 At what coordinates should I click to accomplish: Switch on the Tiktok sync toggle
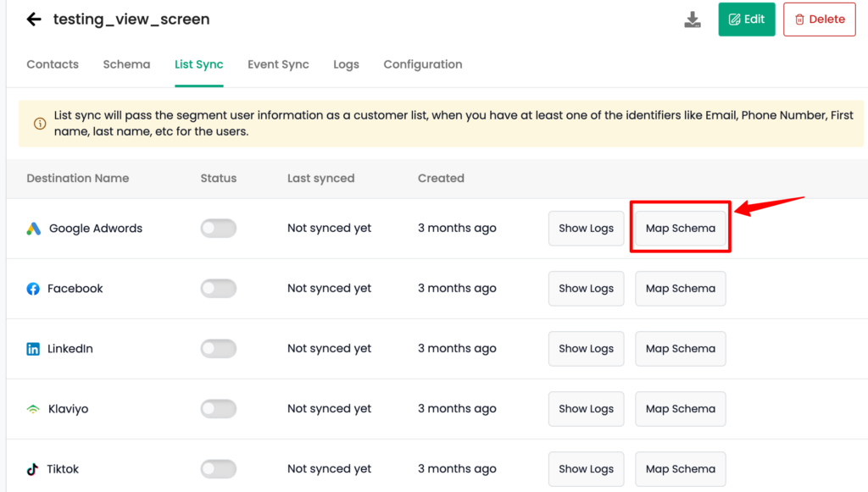(219, 469)
